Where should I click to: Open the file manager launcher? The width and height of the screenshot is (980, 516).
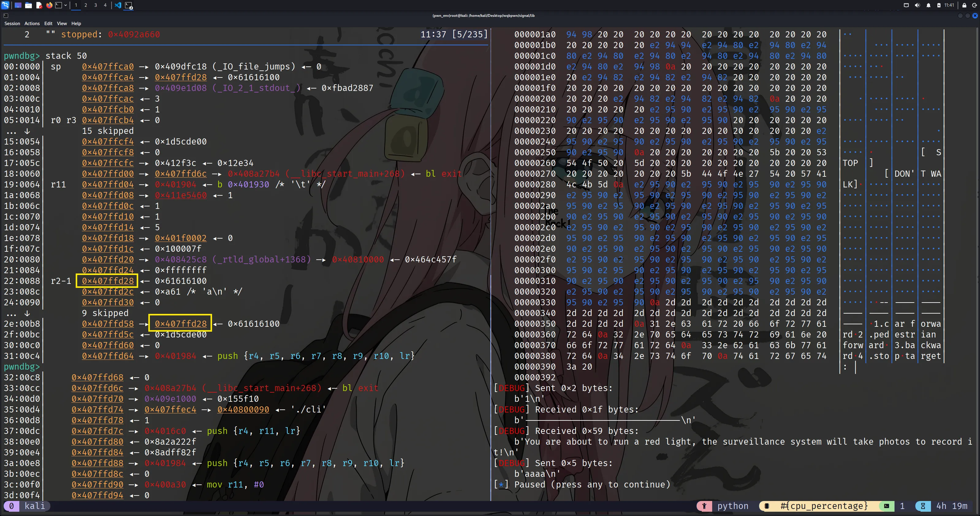(x=28, y=5)
